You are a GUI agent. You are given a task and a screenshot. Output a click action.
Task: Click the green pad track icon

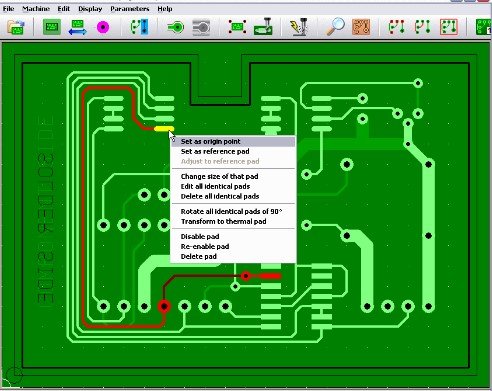click(176, 27)
